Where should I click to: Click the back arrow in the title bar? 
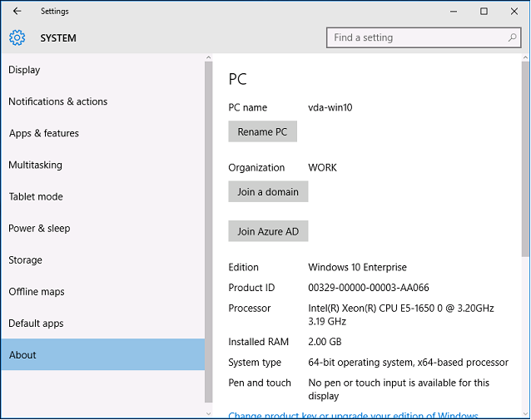pos(17,12)
